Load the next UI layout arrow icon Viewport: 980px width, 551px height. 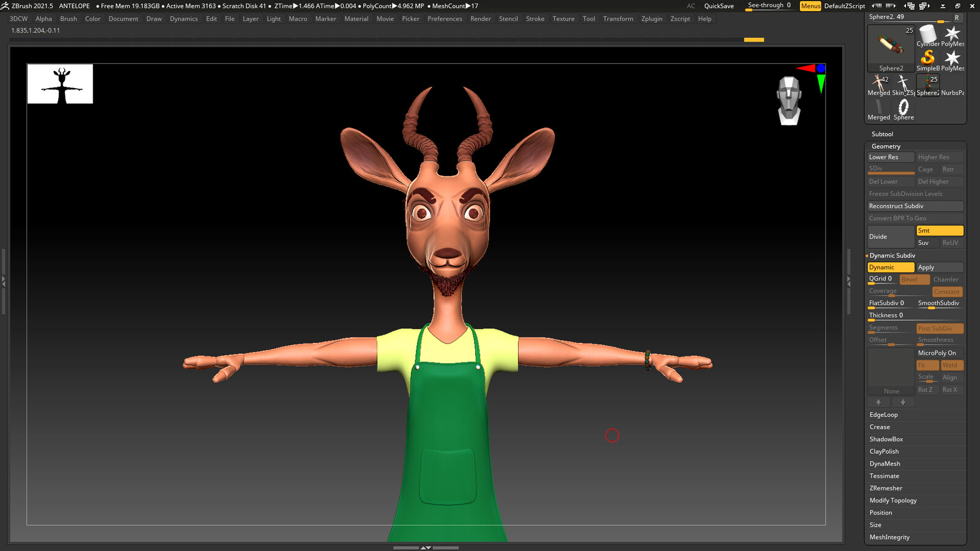click(891, 6)
